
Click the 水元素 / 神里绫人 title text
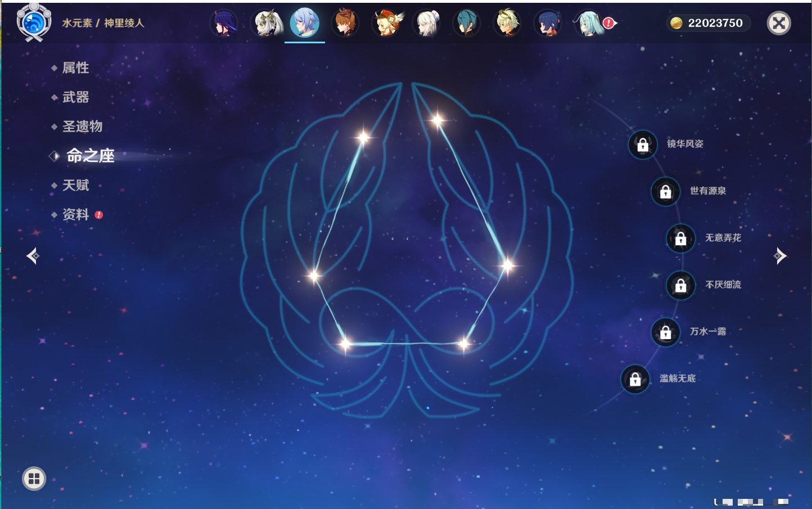point(103,23)
